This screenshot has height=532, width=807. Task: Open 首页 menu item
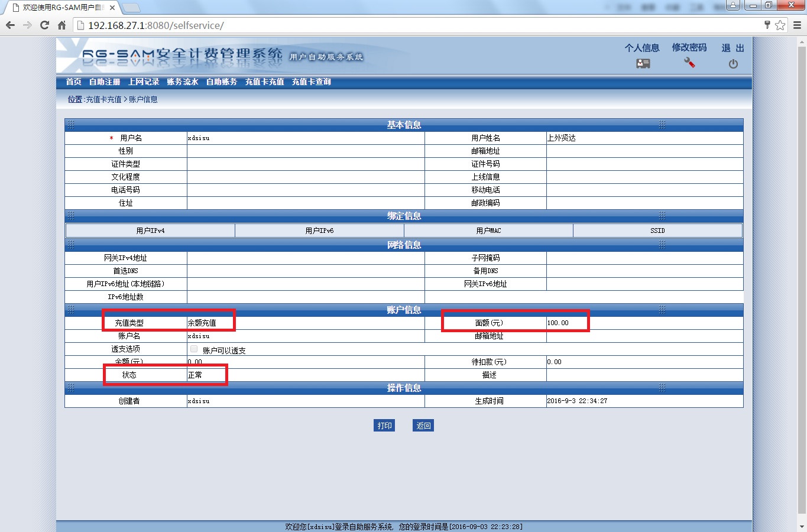tap(74, 82)
